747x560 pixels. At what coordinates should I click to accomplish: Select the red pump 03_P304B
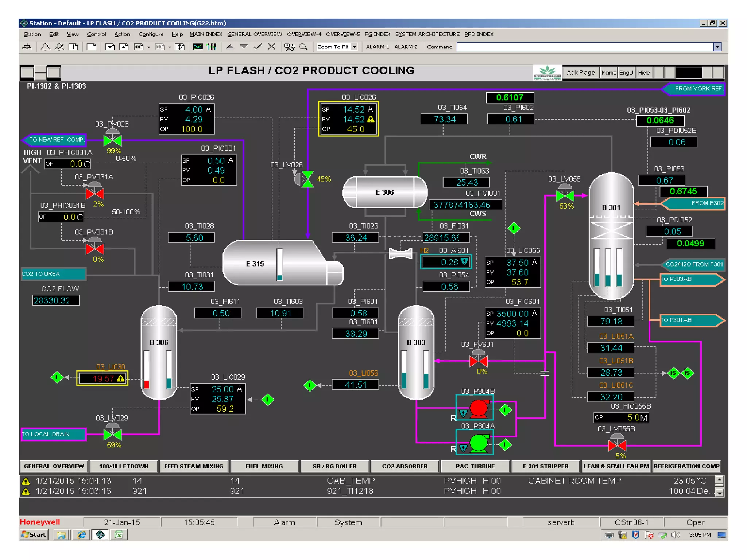[x=479, y=408]
